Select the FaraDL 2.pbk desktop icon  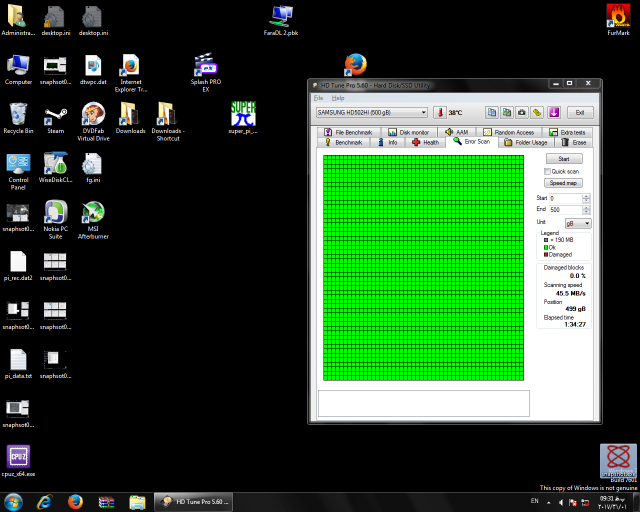(x=281, y=20)
